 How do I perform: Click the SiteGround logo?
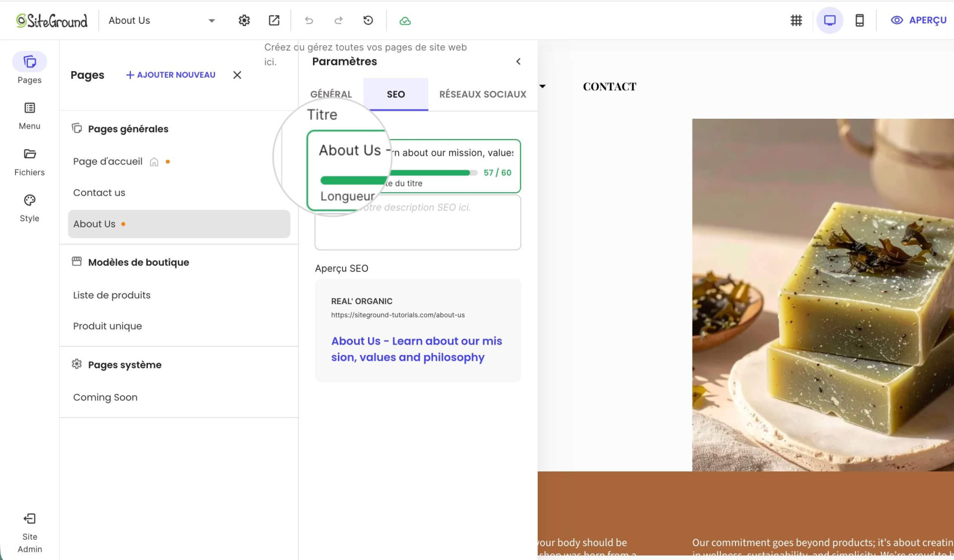click(x=52, y=21)
